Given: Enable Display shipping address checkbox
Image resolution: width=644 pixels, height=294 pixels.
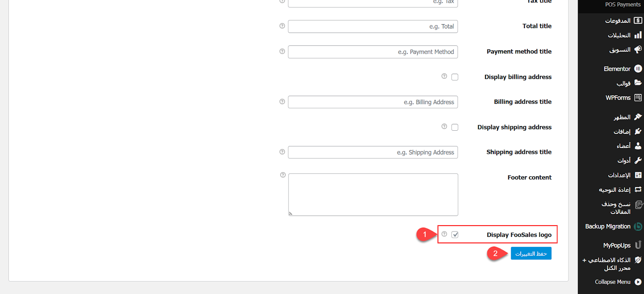Looking at the screenshot, I should (455, 127).
